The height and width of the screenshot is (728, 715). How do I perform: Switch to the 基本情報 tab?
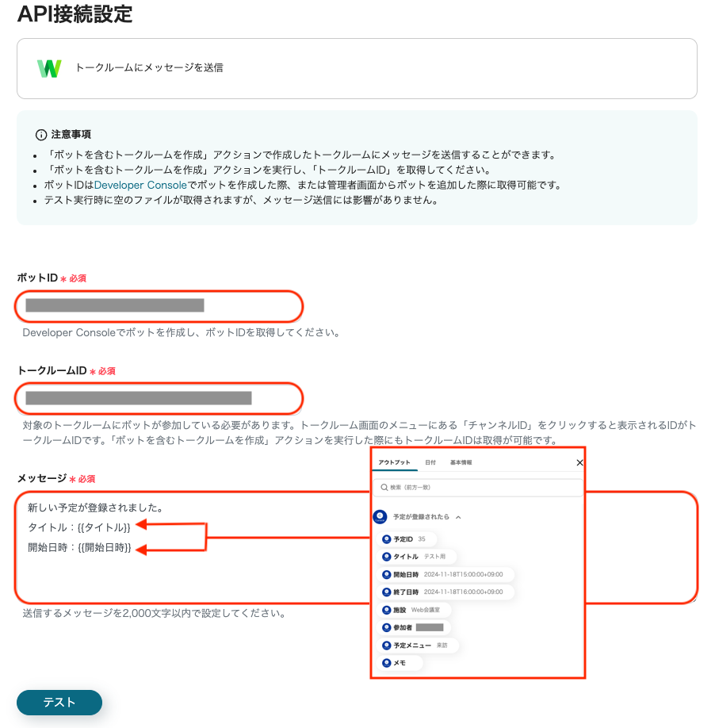click(x=461, y=462)
